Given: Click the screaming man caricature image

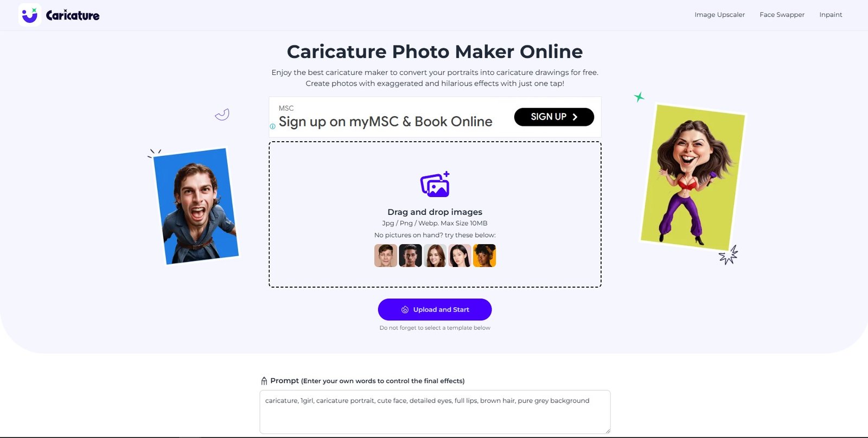Looking at the screenshot, I should point(196,206).
